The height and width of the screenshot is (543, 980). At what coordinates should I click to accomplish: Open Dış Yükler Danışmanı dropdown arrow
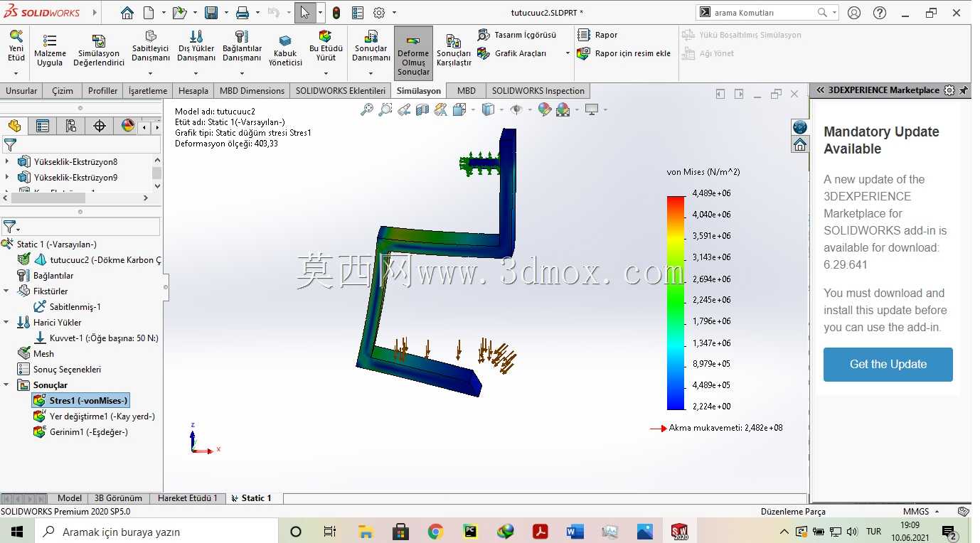[x=196, y=72]
